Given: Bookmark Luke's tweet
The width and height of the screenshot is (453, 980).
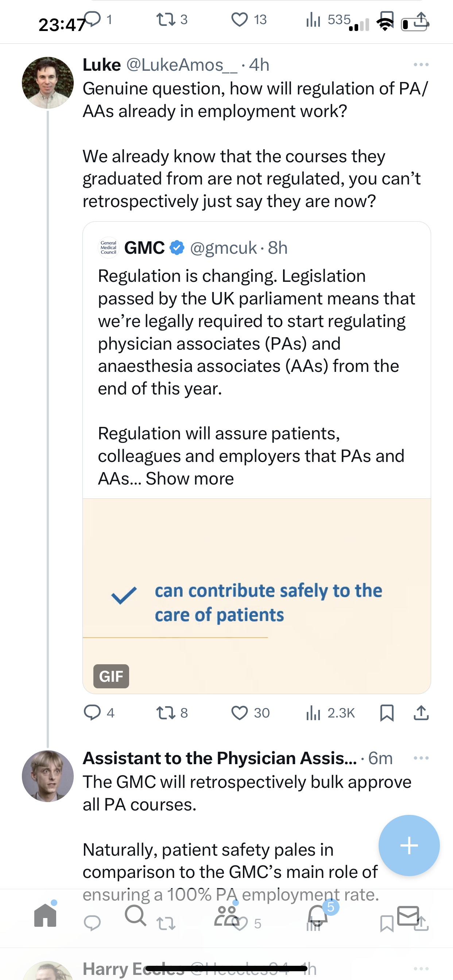Looking at the screenshot, I should click(387, 712).
